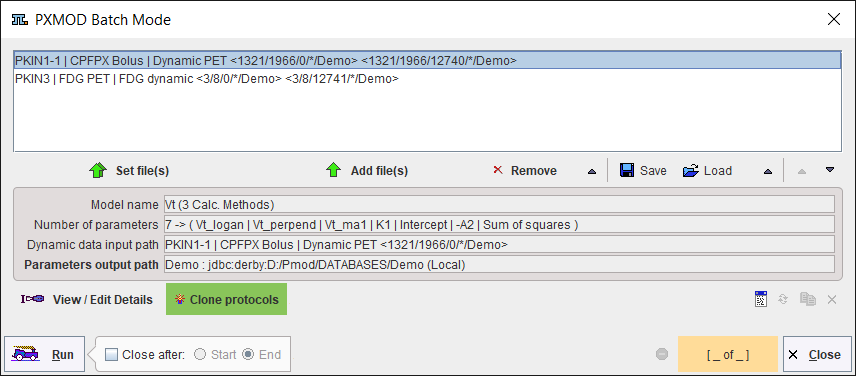
Task: Click the copy pages icon at lower right
Action: [x=807, y=299]
